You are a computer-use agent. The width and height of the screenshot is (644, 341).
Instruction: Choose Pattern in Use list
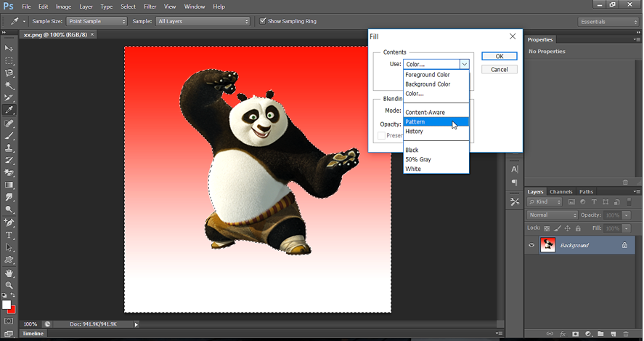tap(436, 121)
